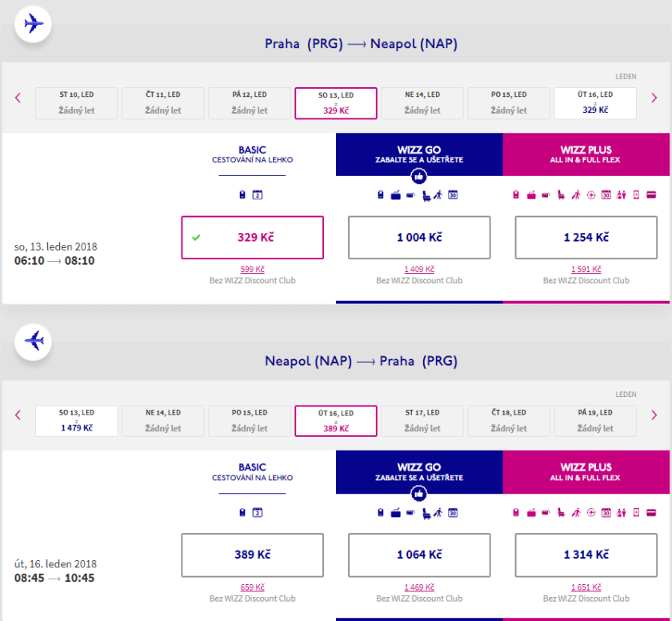Open the 1 651 Kč non-Discount Club price link
Viewport: 672px width, 621px height.
pyautogui.click(x=586, y=587)
